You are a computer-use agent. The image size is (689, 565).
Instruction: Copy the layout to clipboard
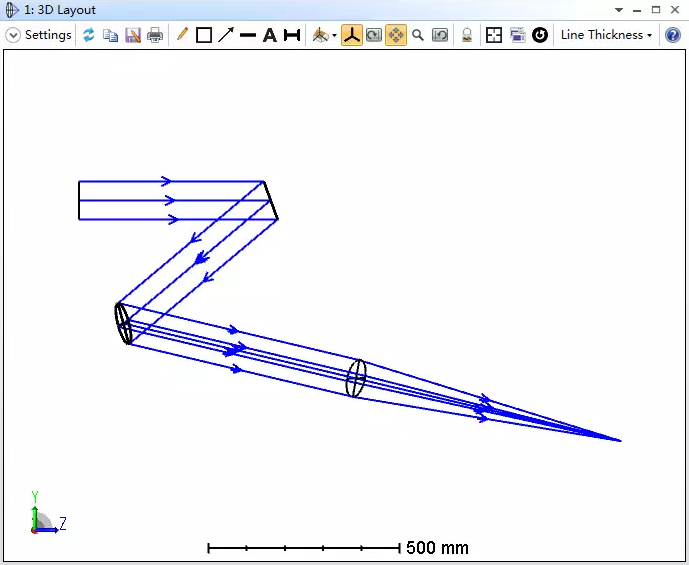click(110, 35)
